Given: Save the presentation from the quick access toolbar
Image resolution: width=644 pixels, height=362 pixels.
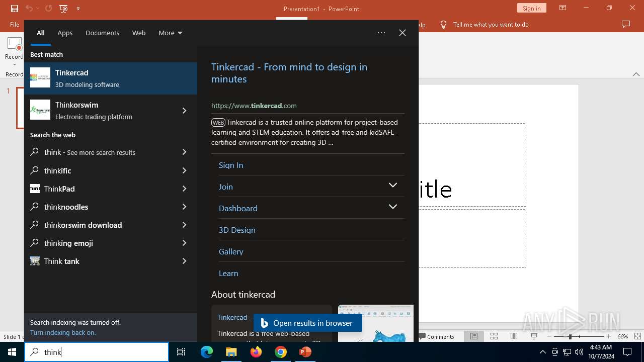Looking at the screenshot, I should [x=14, y=9].
